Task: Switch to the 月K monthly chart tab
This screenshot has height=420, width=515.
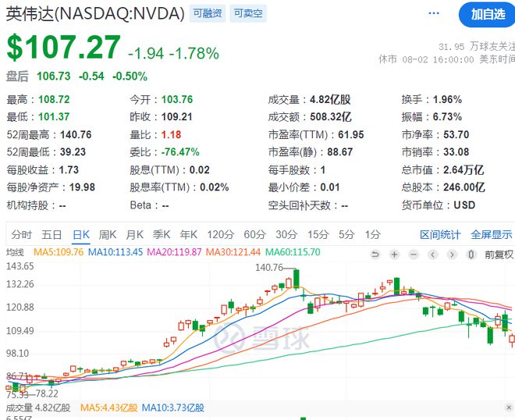Action: [134, 234]
